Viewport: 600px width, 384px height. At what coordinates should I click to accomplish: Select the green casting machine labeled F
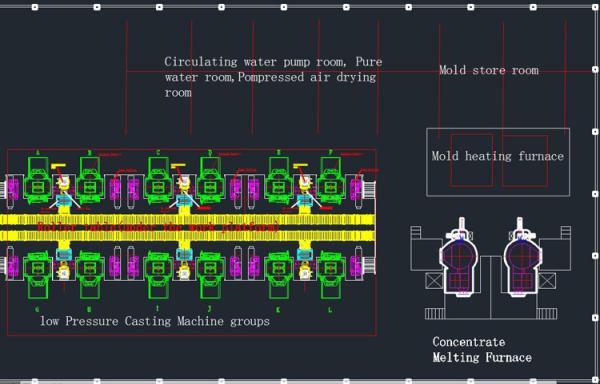[331, 183]
